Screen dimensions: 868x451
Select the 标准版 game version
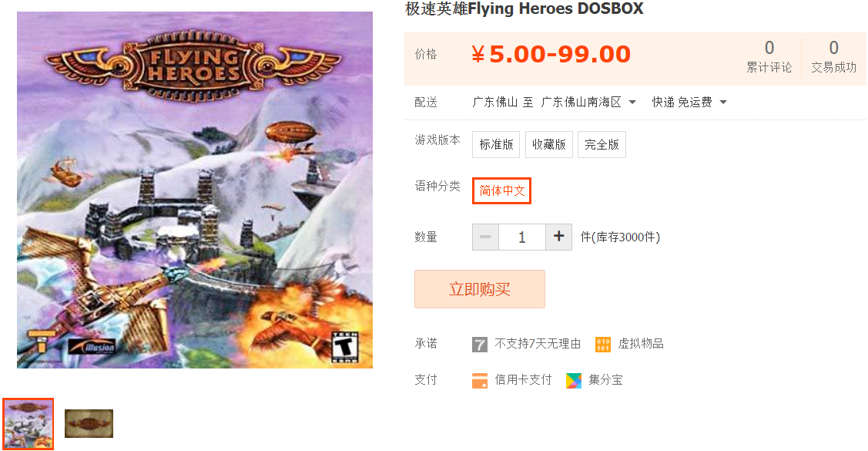pyautogui.click(x=496, y=145)
